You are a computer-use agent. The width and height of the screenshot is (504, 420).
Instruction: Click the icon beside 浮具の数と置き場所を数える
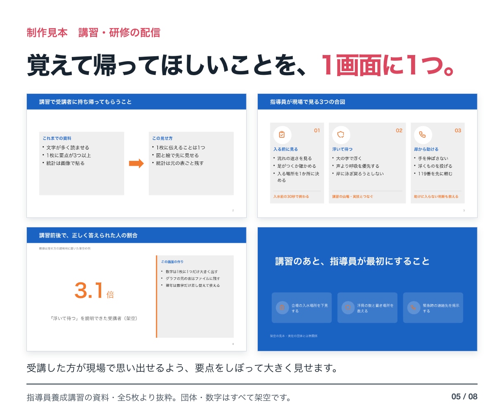click(x=348, y=308)
